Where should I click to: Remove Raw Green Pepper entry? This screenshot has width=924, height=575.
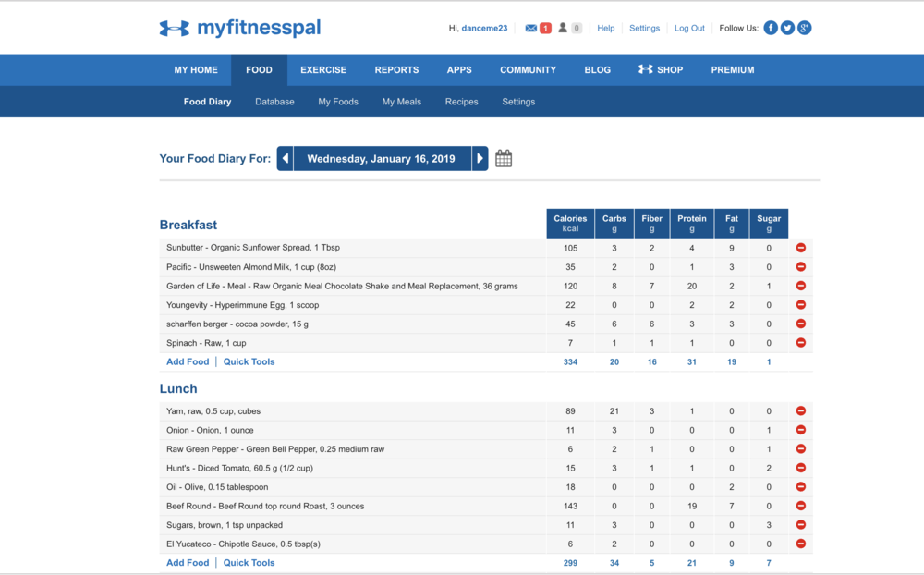coord(801,448)
